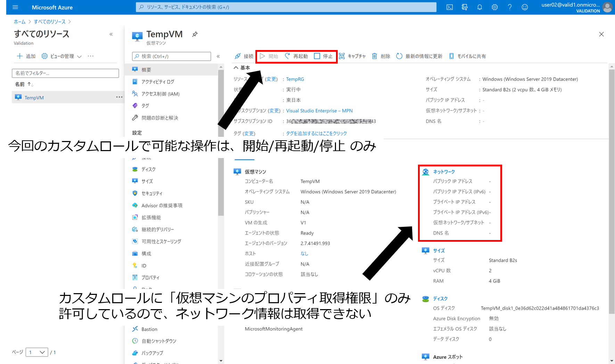Click 接続 (Connect) toolbar button

tap(244, 56)
